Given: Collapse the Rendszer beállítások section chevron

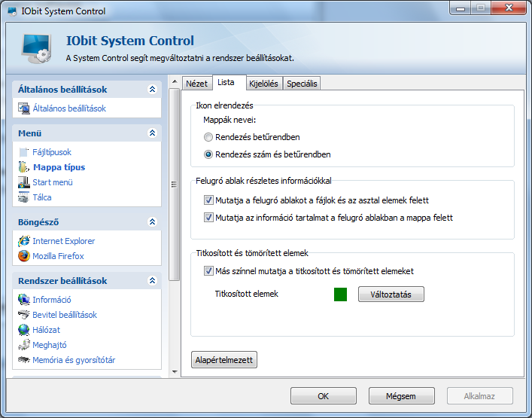Looking at the screenshot, I should [x=152, y=280].
